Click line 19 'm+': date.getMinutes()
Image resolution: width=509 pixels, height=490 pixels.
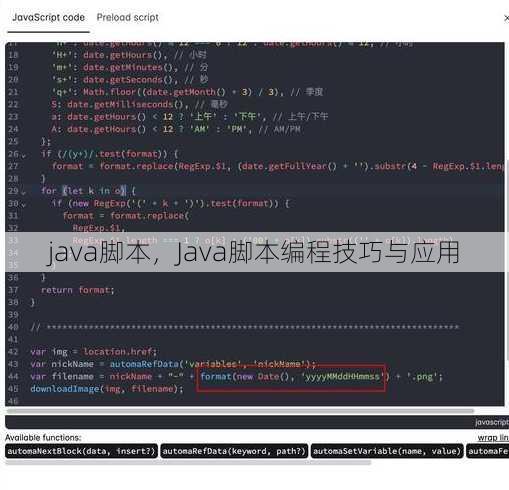115,67
